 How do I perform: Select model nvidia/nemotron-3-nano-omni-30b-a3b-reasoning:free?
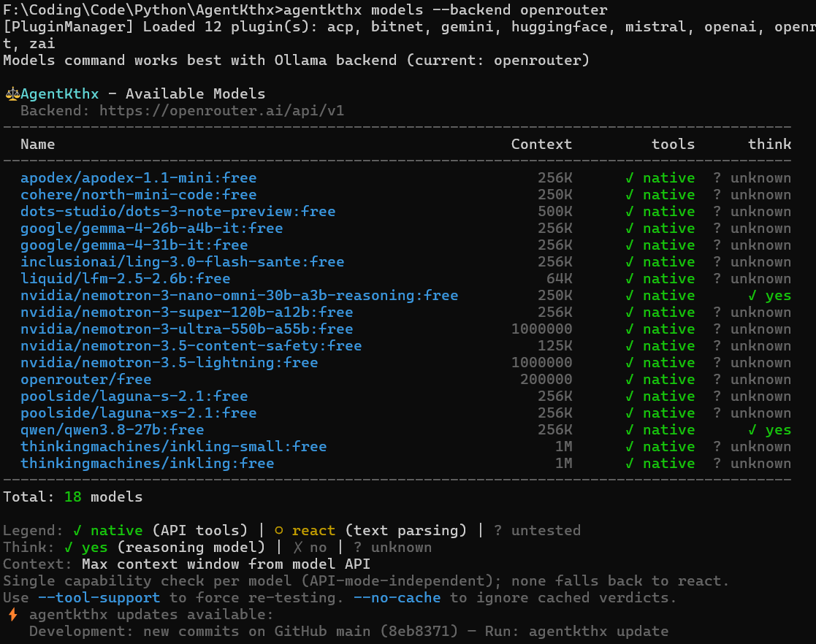coord(240,295)
